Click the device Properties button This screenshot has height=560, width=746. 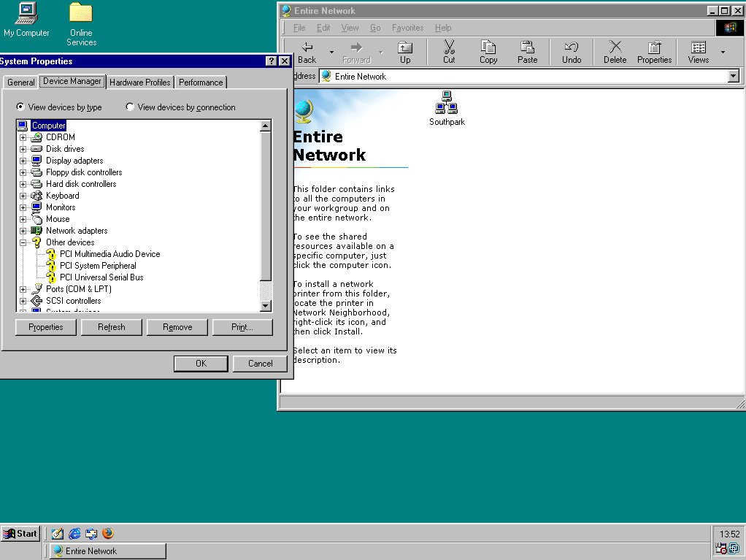point(46,327)
